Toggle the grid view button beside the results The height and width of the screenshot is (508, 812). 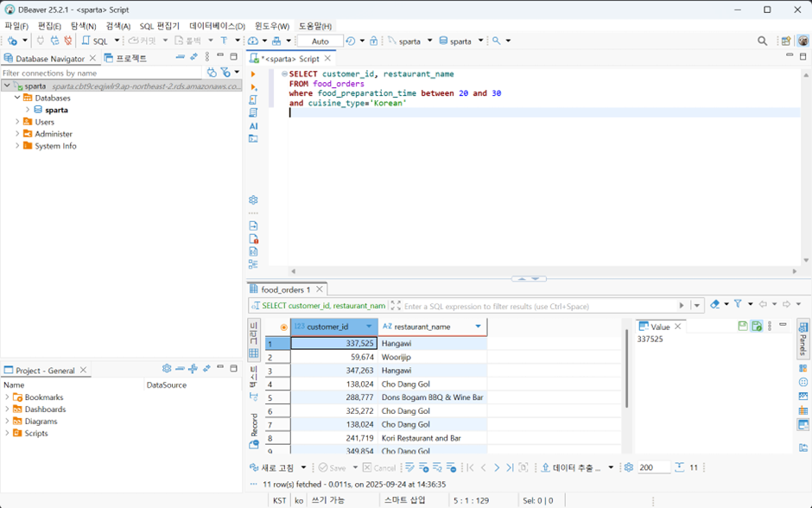pos(254,353)
